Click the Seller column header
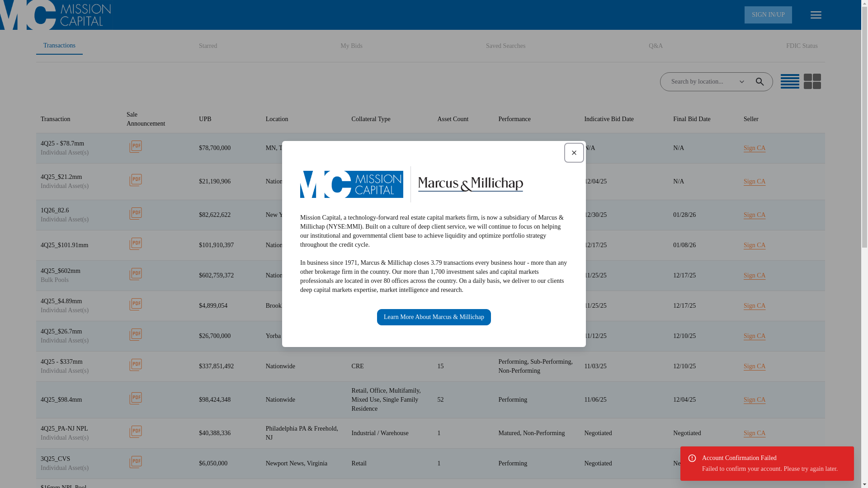The height and width of the screenshot is (488, 868). coord(750,119)
